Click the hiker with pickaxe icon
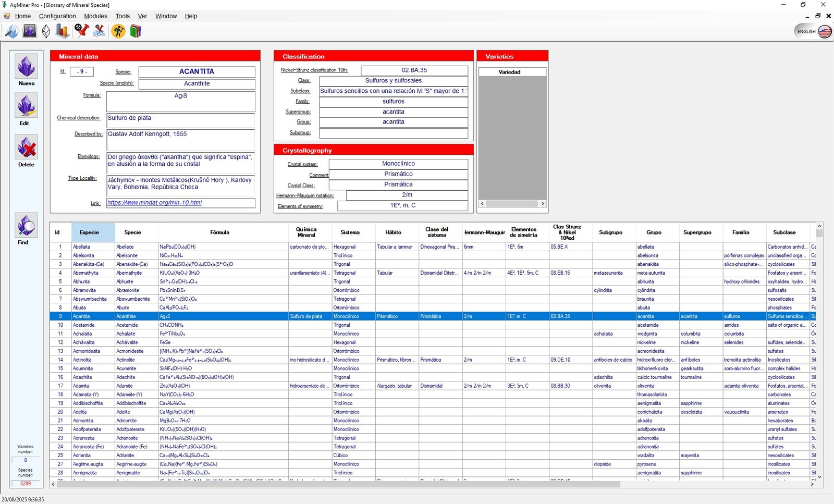The image size is (834, 504). point(118,31)
